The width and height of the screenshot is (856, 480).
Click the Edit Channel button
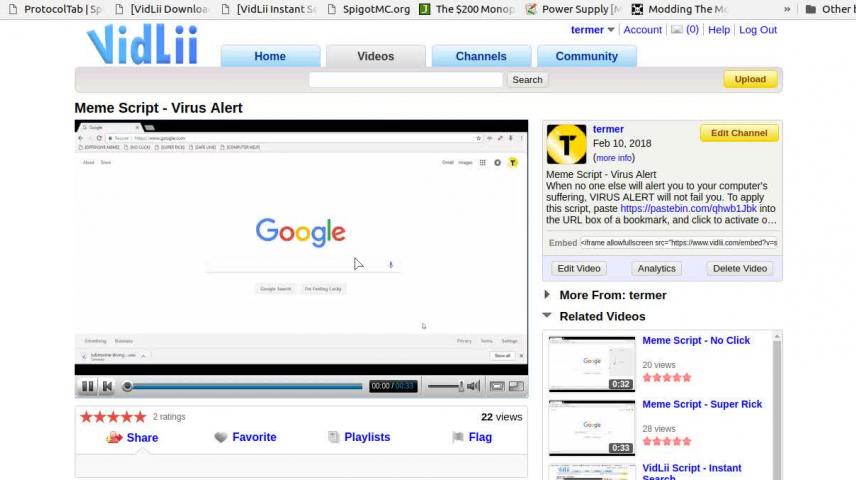739,133
